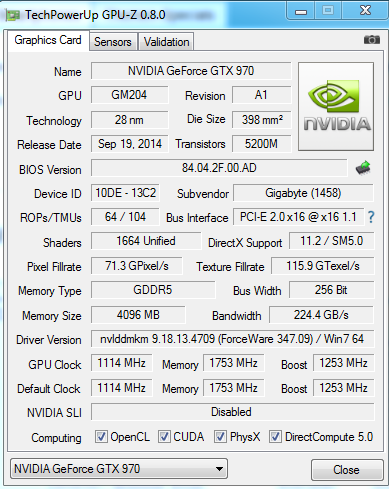Open the NVIDIA logo vendor lookup

(336, 106)
